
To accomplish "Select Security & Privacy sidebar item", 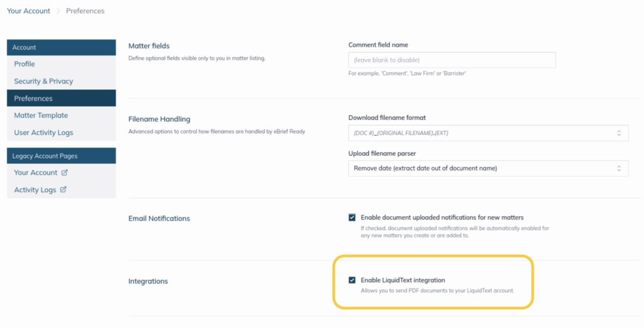I will 43,81.
